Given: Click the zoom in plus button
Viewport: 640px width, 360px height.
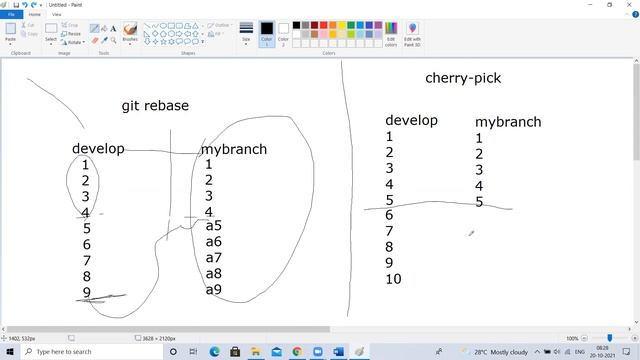Looking at the screenshot, I should (635, 338).
